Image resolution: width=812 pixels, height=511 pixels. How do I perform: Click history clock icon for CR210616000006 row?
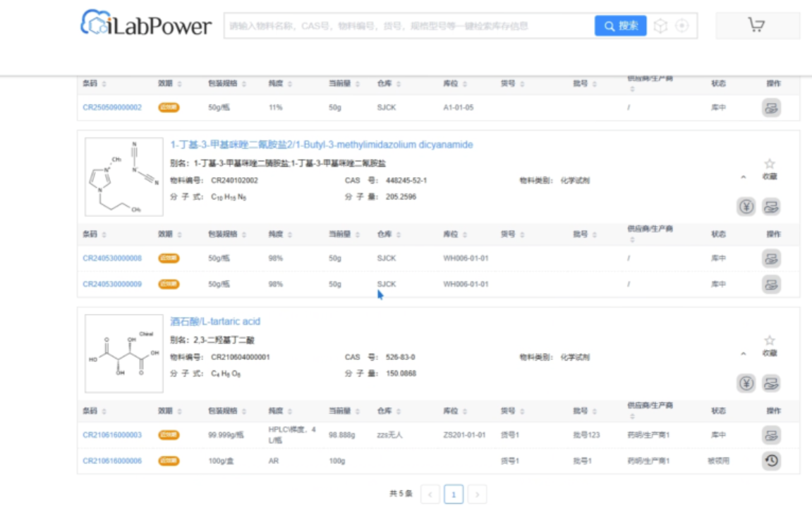pos(771,461)
